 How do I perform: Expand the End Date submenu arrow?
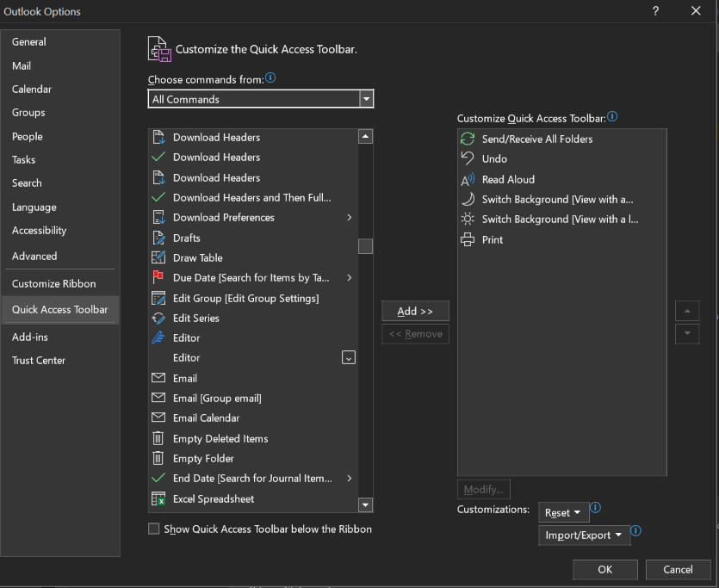pos(350,478)
